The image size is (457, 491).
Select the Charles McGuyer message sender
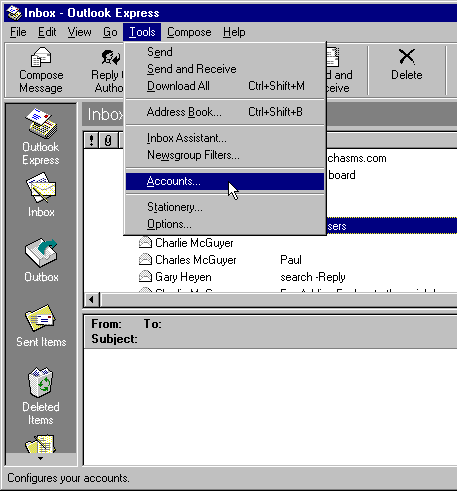click(x=196, y=260)
